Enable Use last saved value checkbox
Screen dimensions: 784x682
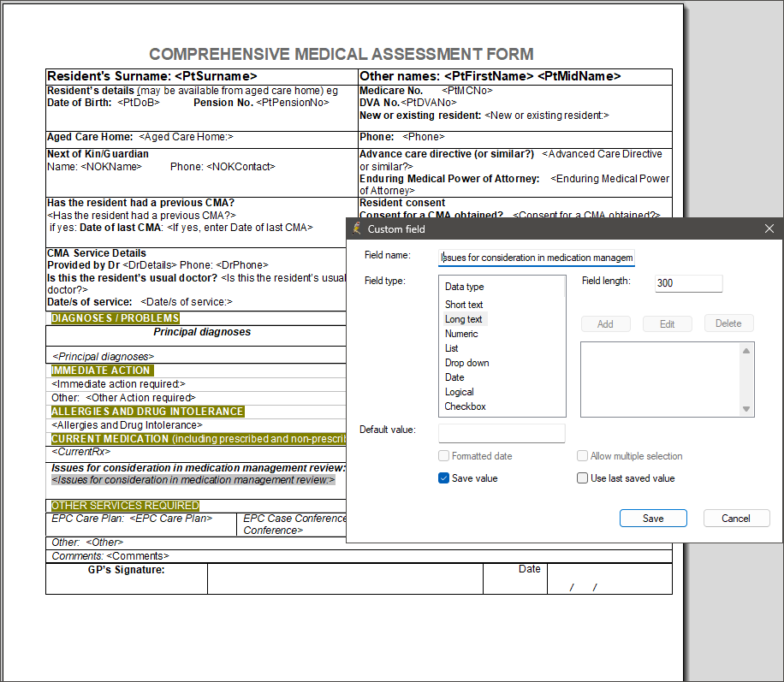pos(582,478)
